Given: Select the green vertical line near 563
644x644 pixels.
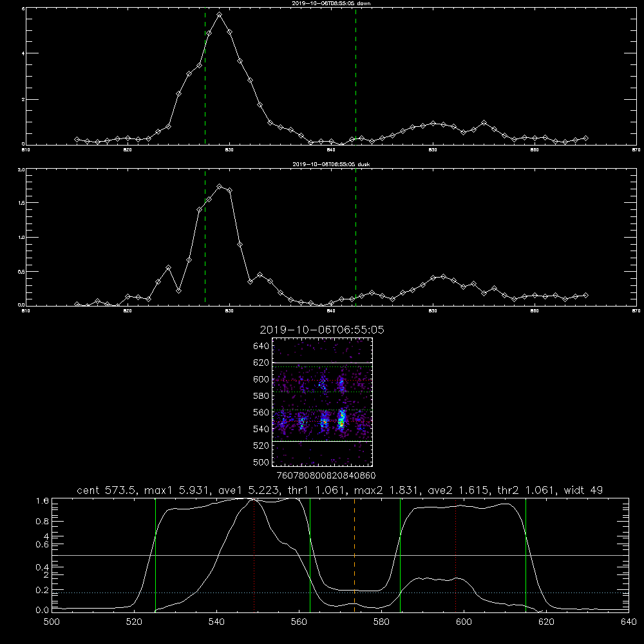Looking at the screenshot, I should (310, 555).
